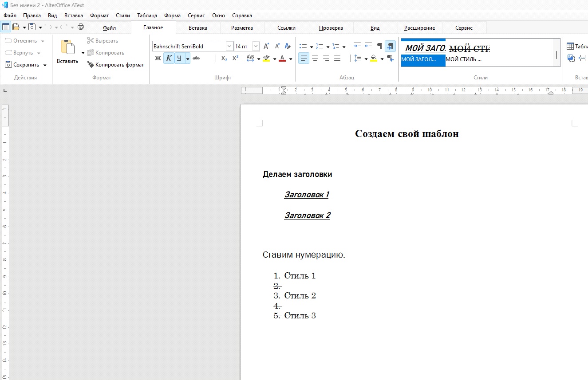Click the outline multilevel list icon
The image size is (588, 380).
[x=336, y=46]
